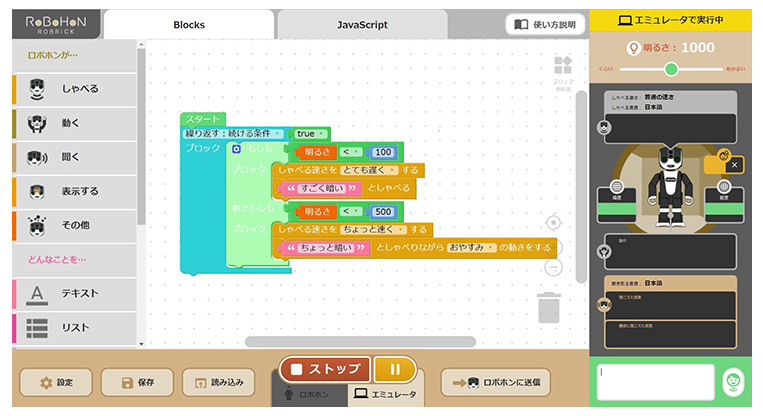The width and height of the screenshot is (763, 416).
Task: Open the 聞く block category
Action: pos(74,157)
